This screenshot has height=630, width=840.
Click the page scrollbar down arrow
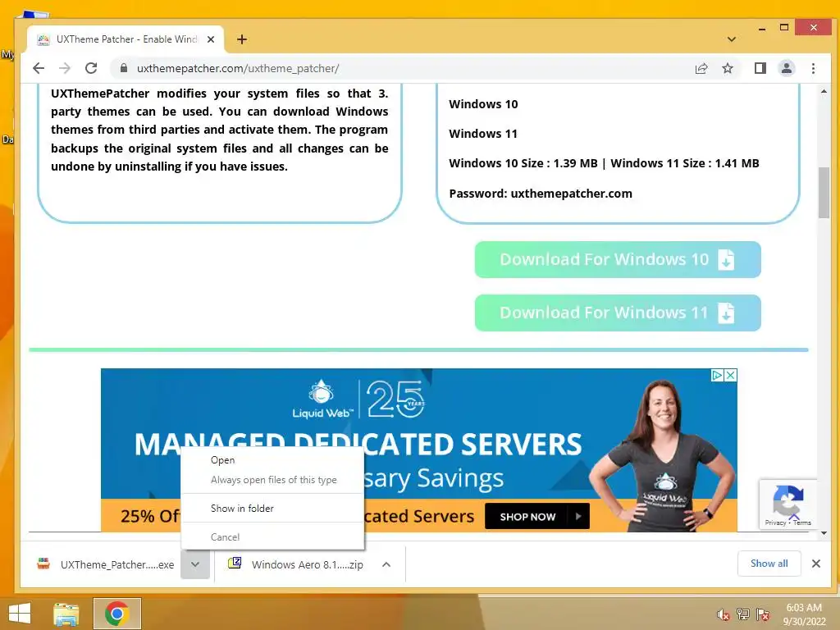pyautogui.click(x=824, y=533)
